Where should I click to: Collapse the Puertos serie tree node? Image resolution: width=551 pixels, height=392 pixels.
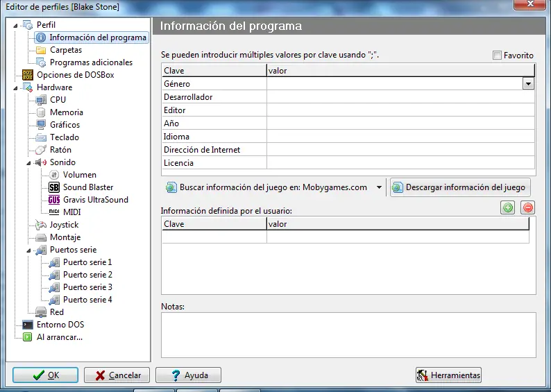coord(28,250)
